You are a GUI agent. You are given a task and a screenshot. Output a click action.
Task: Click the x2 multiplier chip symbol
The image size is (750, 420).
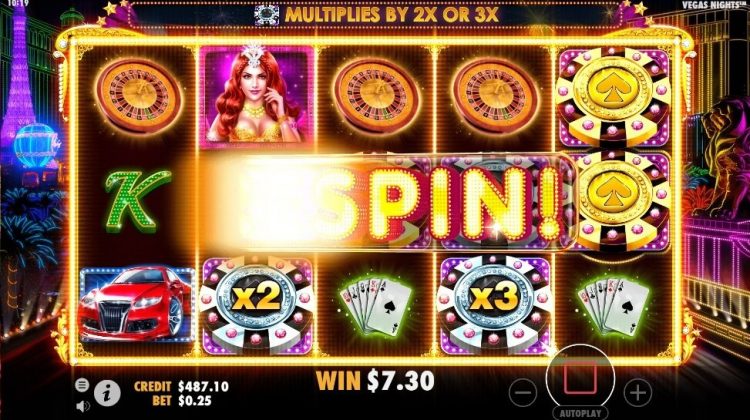point(256,304)
